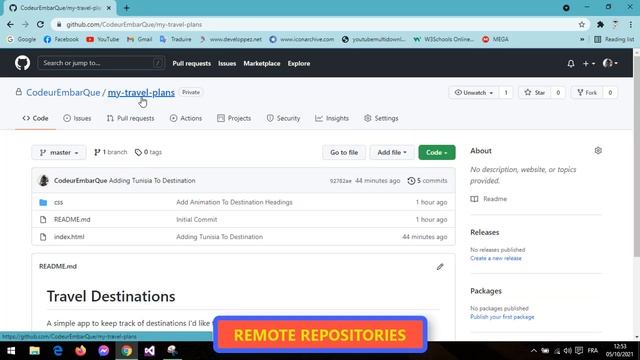Click the commit author avatar
Viewport: 640px width, 360px height.
[x=44, y=180]
